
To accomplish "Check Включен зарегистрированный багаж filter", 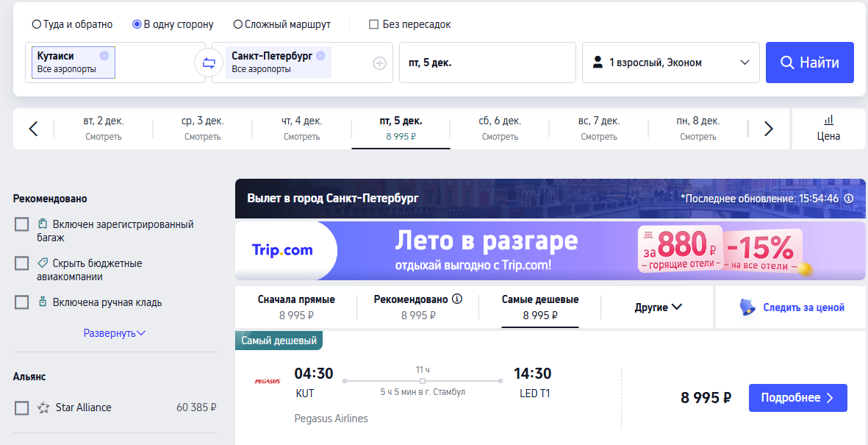I will (21, 224).
